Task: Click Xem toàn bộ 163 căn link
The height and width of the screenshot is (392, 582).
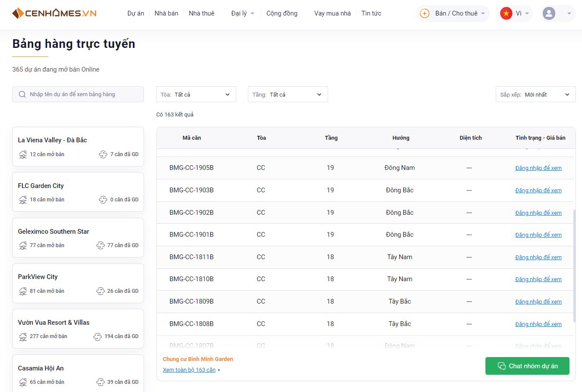Action: click(x=189, y=370)
